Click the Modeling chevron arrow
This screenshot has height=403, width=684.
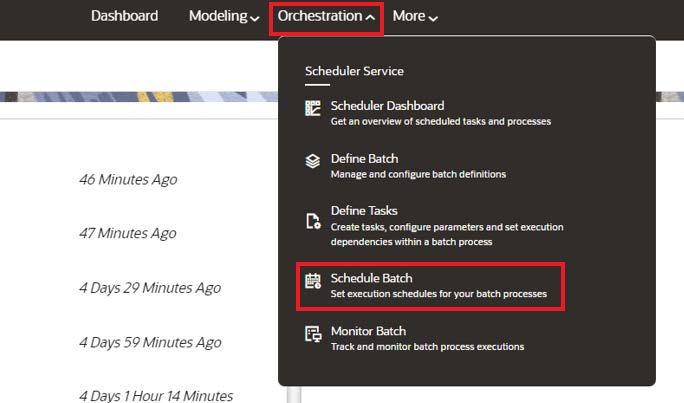tap(255, 18)
